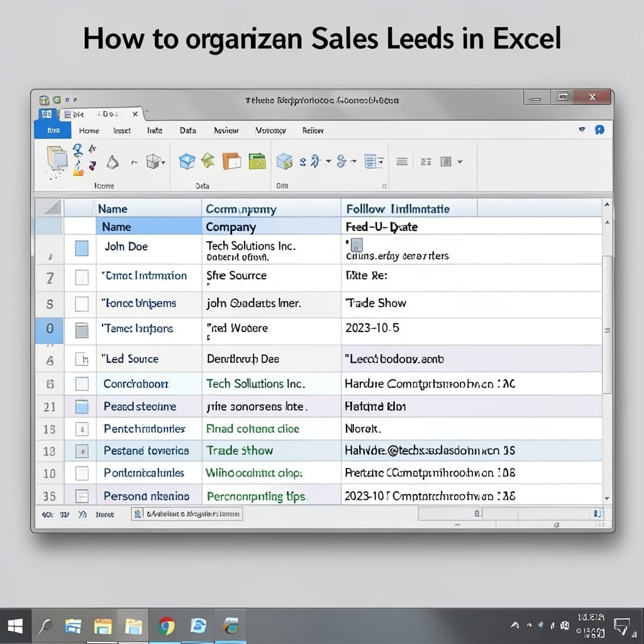The width and height of the screenshot is (644, 644).
Task: Click the blue cube with green arrow icon
Action: coord(284,162)
